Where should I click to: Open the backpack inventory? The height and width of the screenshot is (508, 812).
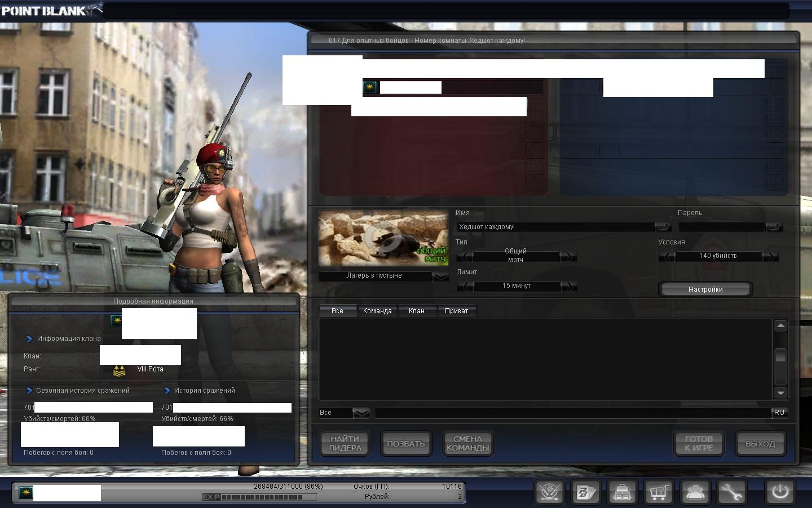coord(623,492)
